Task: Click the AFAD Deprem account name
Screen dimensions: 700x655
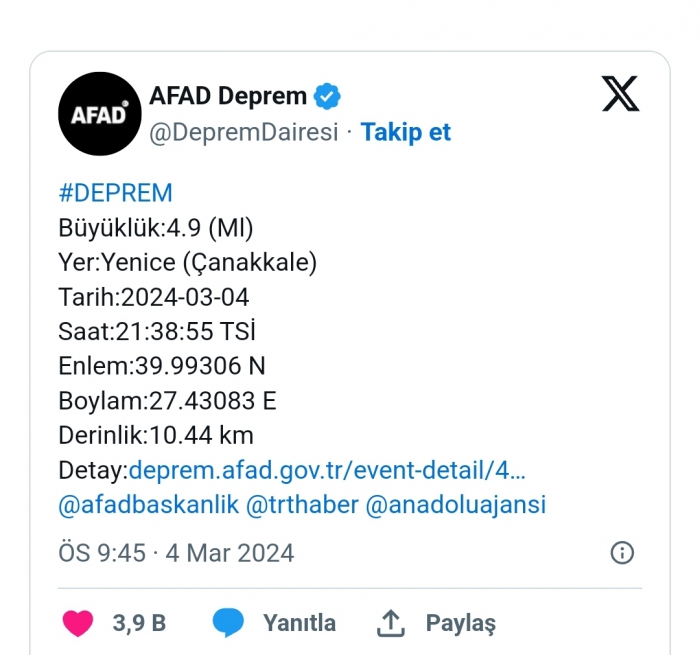Action: 228,96
